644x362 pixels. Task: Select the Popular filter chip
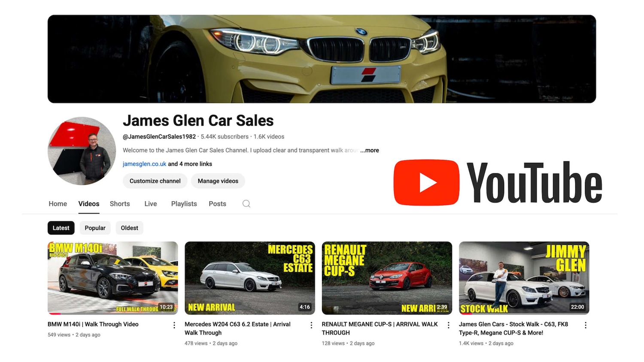pyautogui.click(x=95, y=228)
